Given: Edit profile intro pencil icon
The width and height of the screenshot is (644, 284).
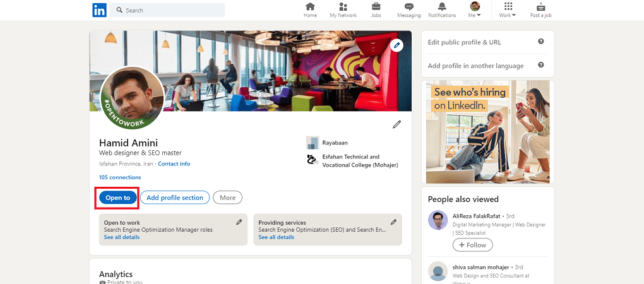Looking at the screenshot, I should click(397, 124).
